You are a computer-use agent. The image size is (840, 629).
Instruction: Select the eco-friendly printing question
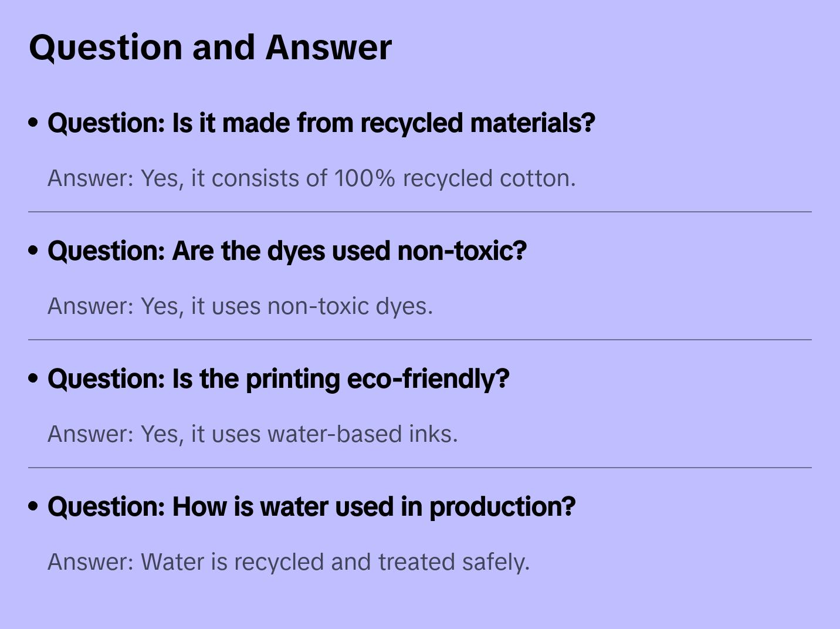[278, 379]
